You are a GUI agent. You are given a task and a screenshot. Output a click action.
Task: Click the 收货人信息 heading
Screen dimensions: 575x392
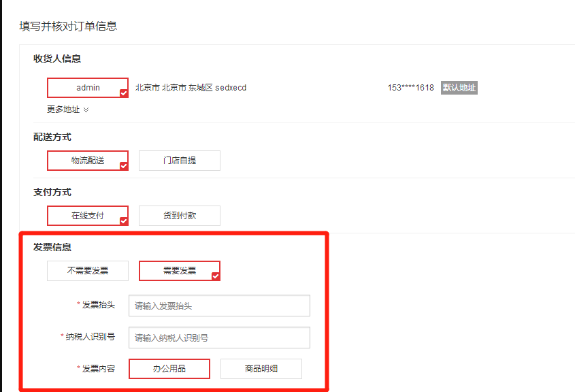(x=57, y=59)
